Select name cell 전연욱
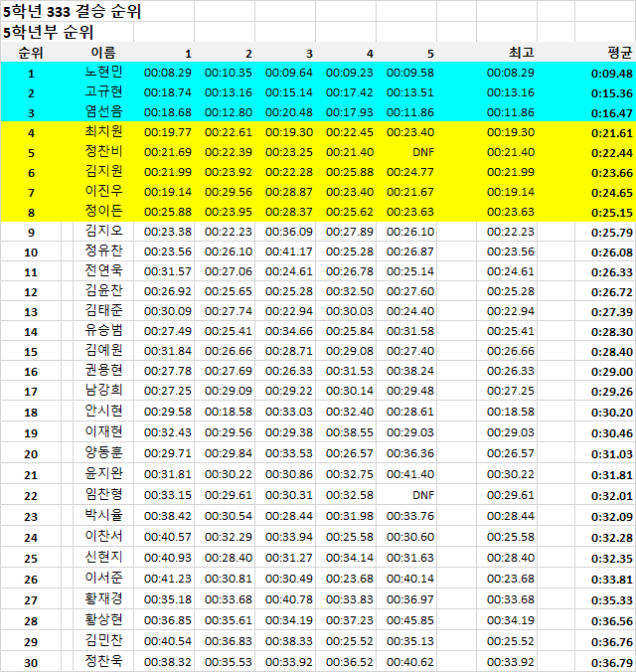Image resolution: width=636 pixels, height=672 pixels. click(x=103, y=270)
